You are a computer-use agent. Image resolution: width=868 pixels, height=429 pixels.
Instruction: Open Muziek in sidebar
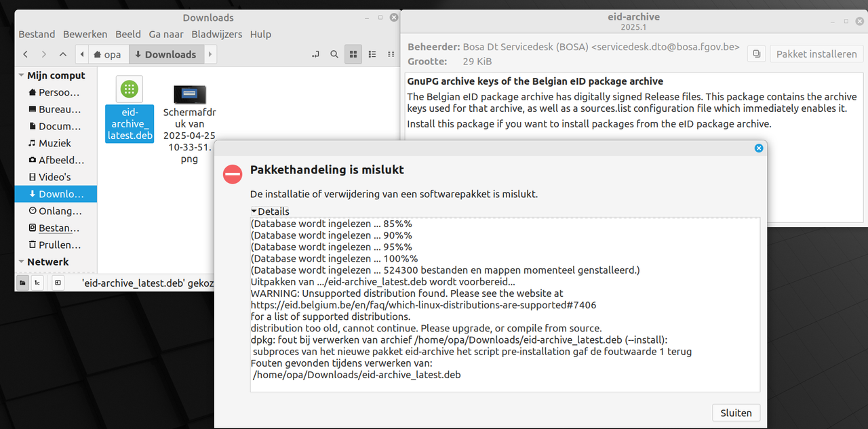click(56, 143)
